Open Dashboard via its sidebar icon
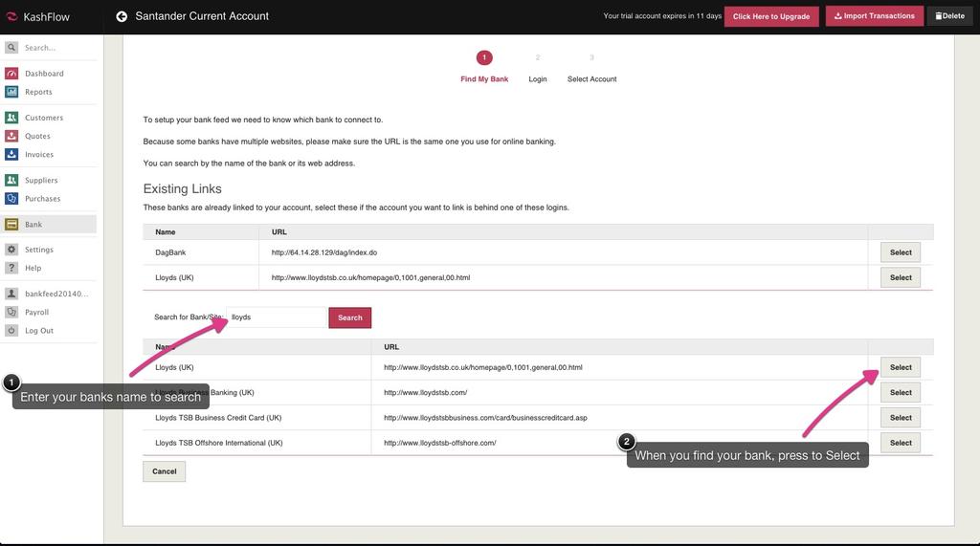Viewport: 980px width, 546px height. coord(11,74)
